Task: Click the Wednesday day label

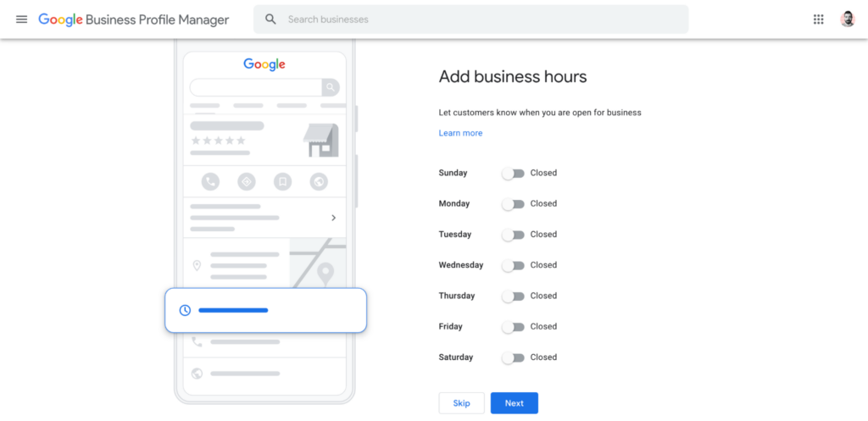Action: 461,265
